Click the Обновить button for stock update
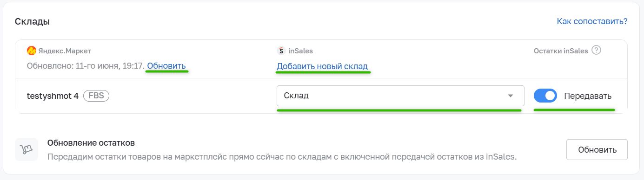 click(597, 150)
